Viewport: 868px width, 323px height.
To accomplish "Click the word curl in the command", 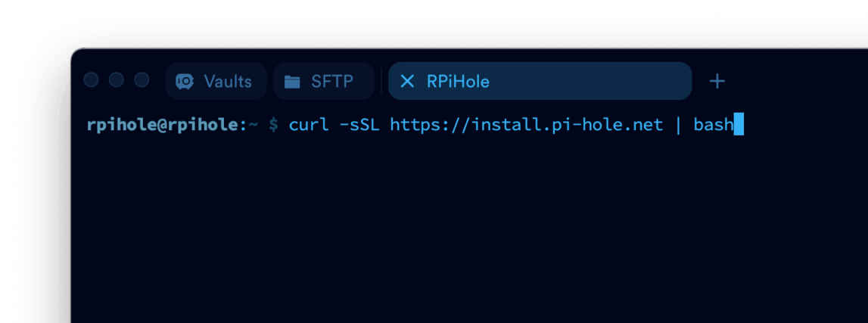I will click(309, 125).
